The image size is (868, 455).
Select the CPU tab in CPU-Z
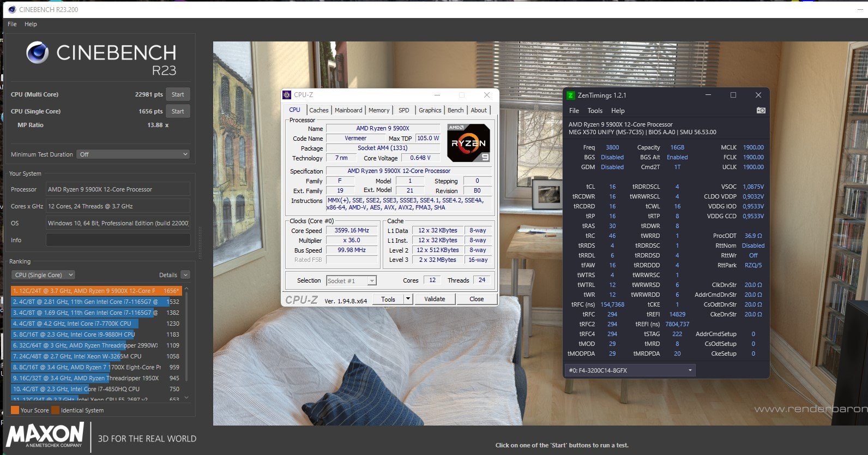point(295,110)
